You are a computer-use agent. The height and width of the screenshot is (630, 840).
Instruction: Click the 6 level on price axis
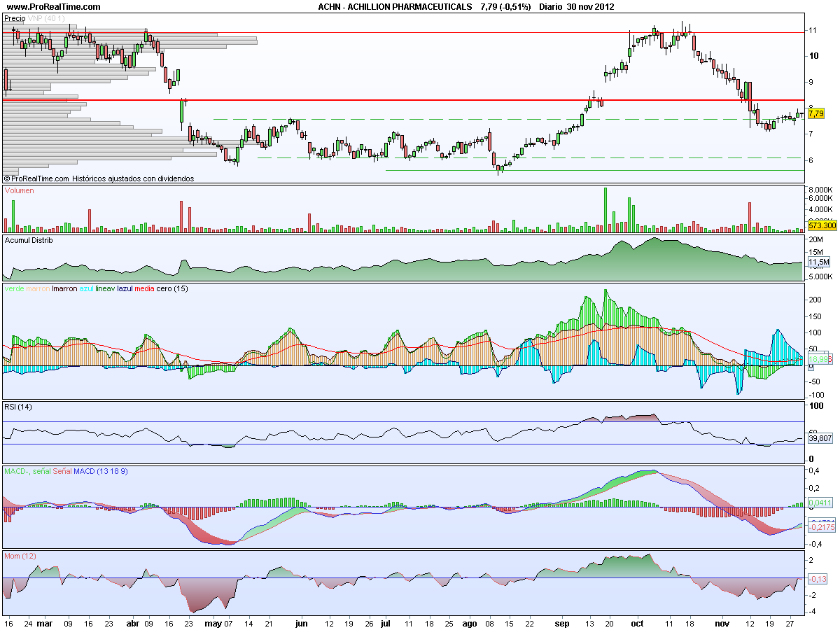(811, 160)
